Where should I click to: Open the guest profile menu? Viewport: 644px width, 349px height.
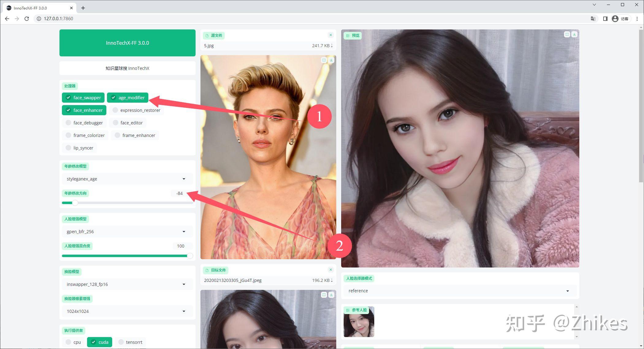pyautogui.click(x=620, y=19)
